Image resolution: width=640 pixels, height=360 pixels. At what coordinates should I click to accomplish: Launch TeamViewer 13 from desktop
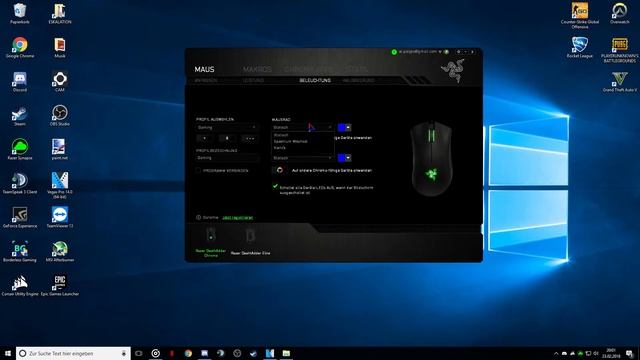click(x=60, y=217)
